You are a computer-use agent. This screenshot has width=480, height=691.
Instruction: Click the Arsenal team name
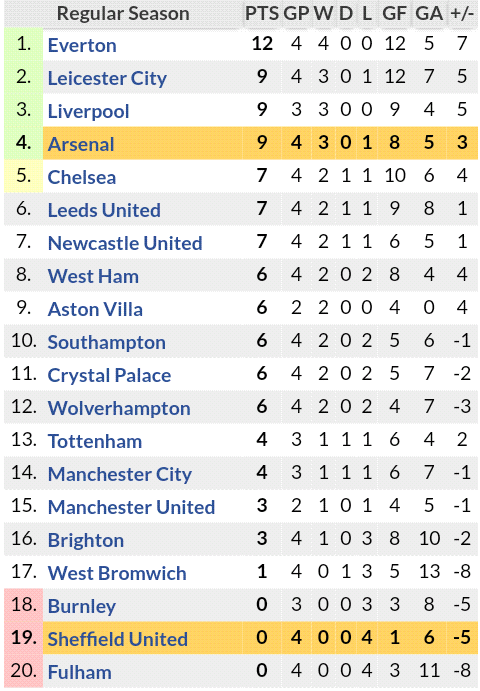(81, 145)
